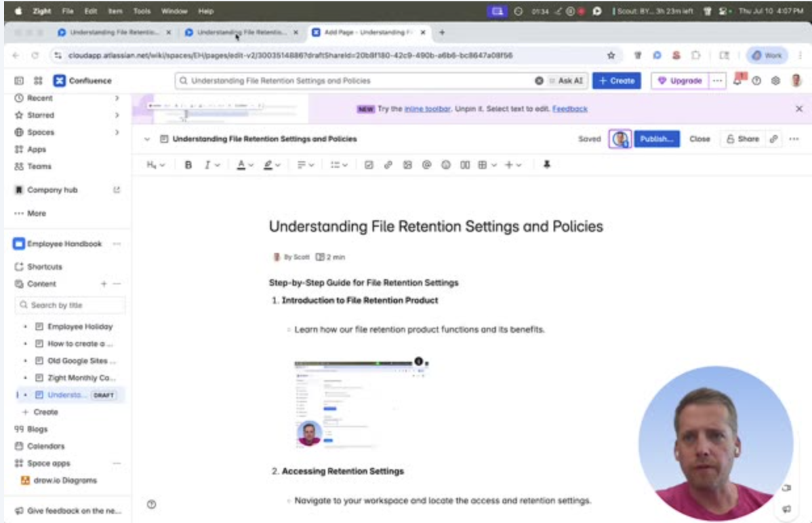Insert a link from the toolbar

388,165
